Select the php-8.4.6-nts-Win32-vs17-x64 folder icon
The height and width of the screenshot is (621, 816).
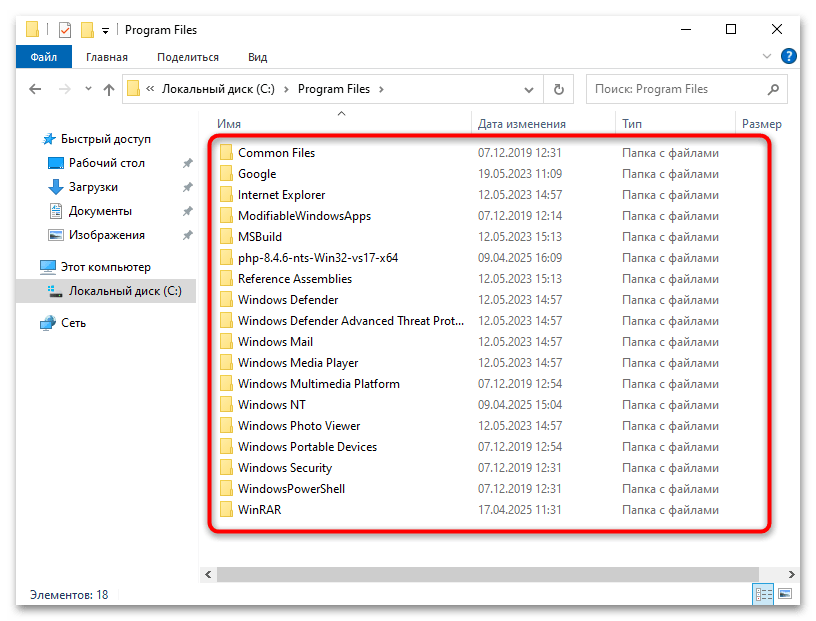coord(226,258)
